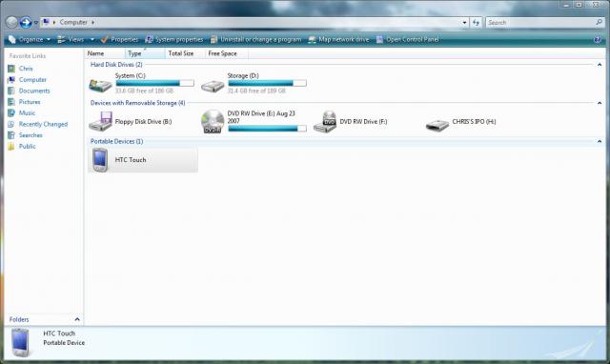Click System properties in toolbar
Screen dimensions: 610x364
pyautogui.click(x=173, y=39)
